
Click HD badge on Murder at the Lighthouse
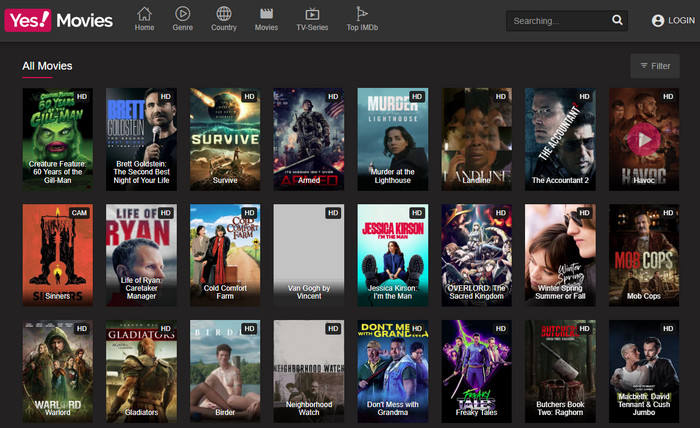pos(417,97)
